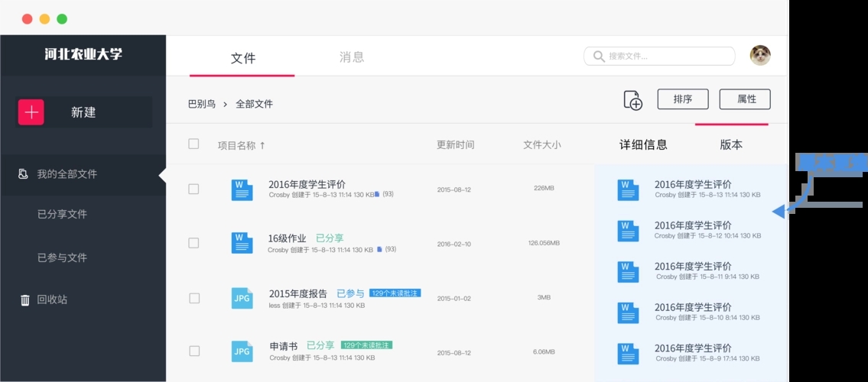The image size is (868, 382).
Task: Tick the checkbox next to 2015年度报告
Action: [x=193, y=298]
